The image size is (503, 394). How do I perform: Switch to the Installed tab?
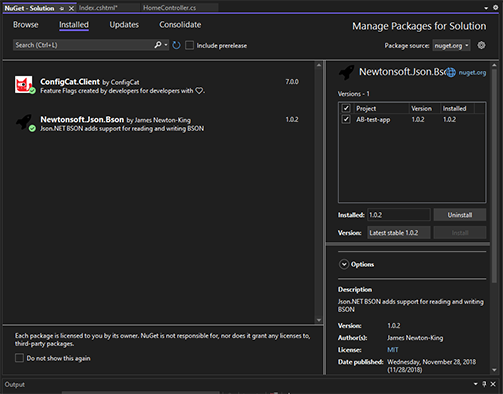point(74,25)
